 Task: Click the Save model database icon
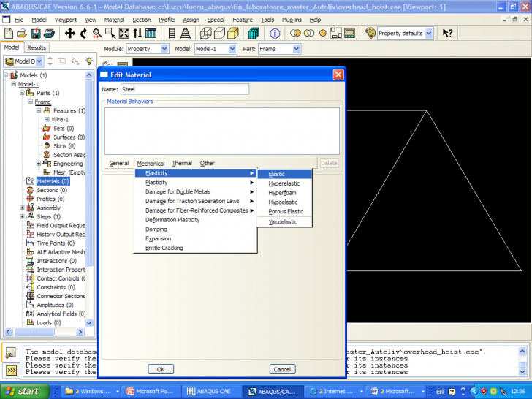34,34
